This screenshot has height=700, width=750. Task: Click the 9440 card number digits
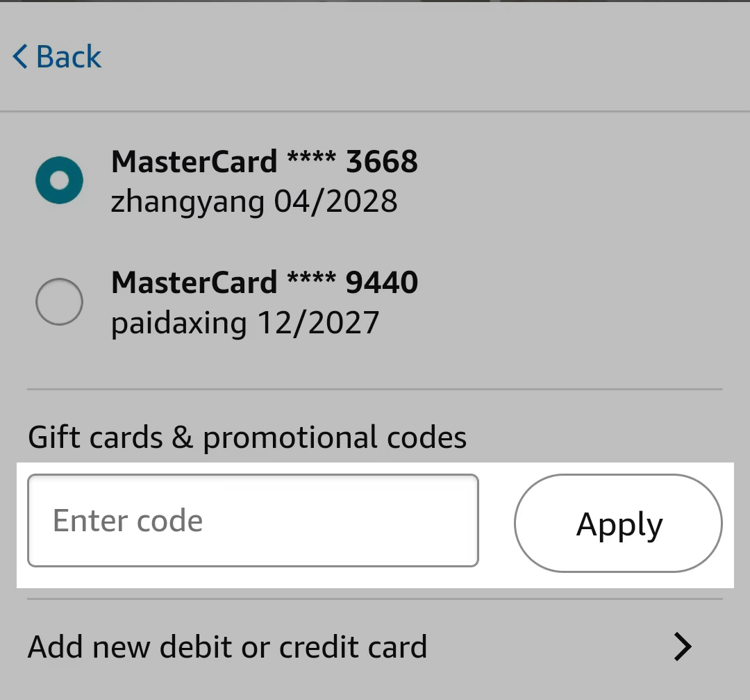pyautogui.click(x=382, y=283)
